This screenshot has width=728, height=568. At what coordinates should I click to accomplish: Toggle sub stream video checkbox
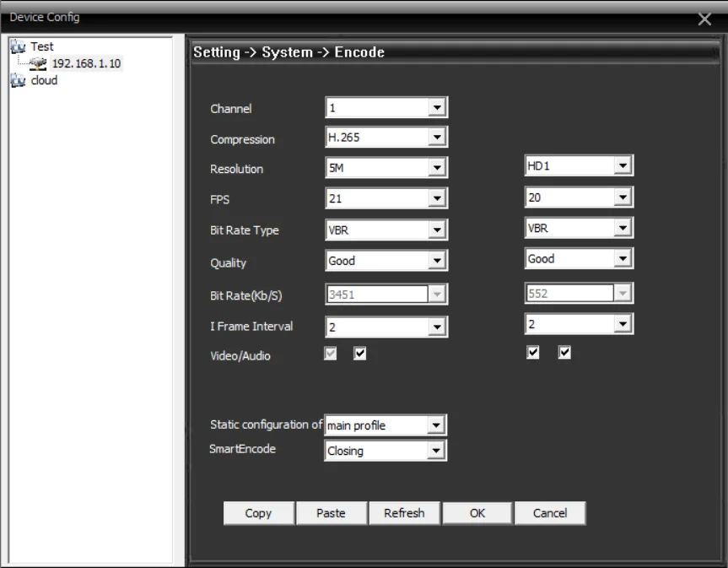(x=532, y=354)
